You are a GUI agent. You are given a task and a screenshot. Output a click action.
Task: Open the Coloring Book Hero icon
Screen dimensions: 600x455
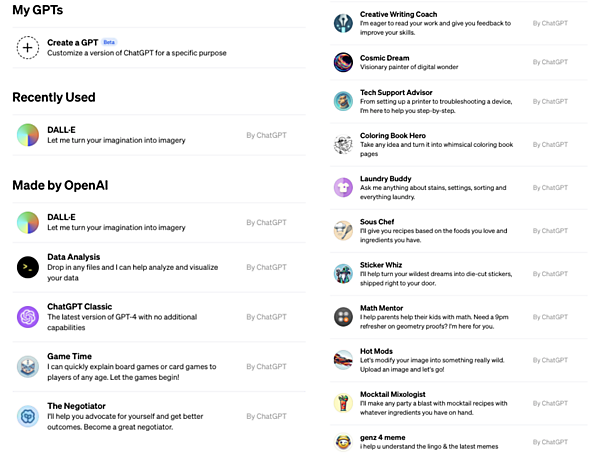pyautogui.click(x=343, y=145)
